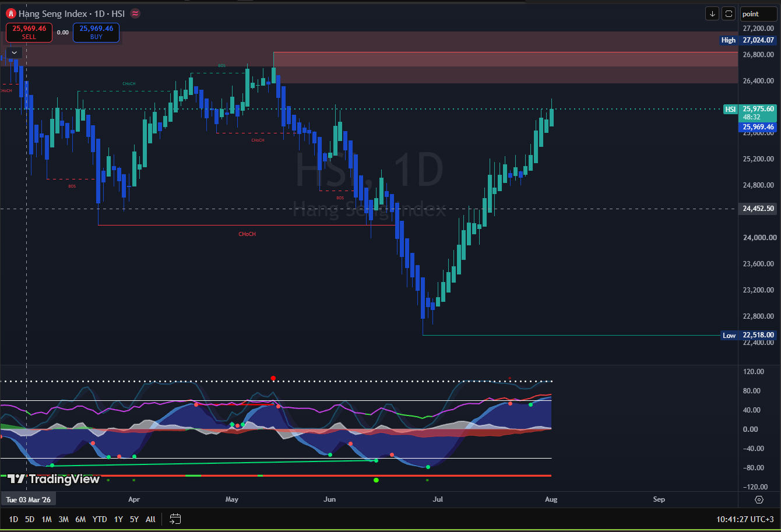Click the blue 25,969.46 price scale label
This screenshot has height=532, width=781.
[x=758, y=127]
